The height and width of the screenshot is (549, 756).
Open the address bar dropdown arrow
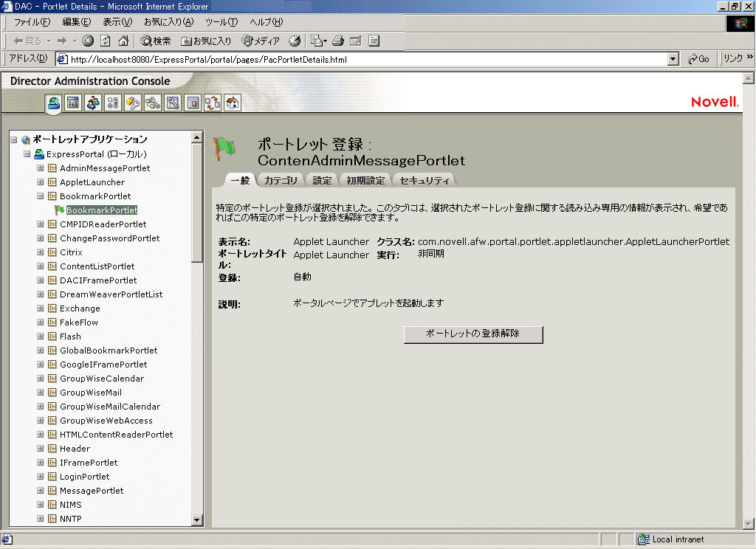pyautogui.click(x=673, y=59)
